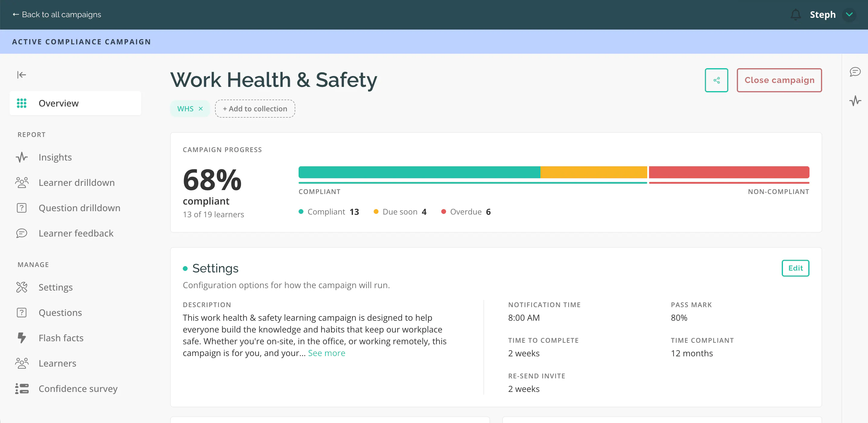Click the Steph username

[x=822, y=14]
